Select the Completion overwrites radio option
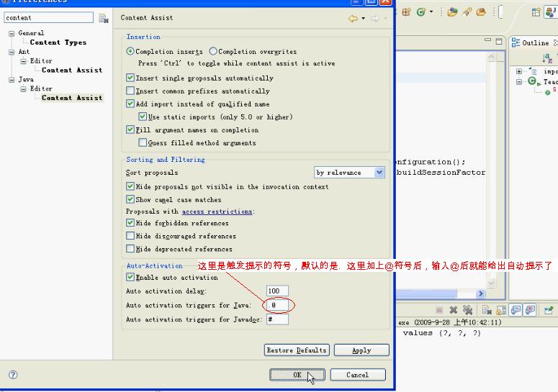558x392 pixels. (x=213, y=52)
